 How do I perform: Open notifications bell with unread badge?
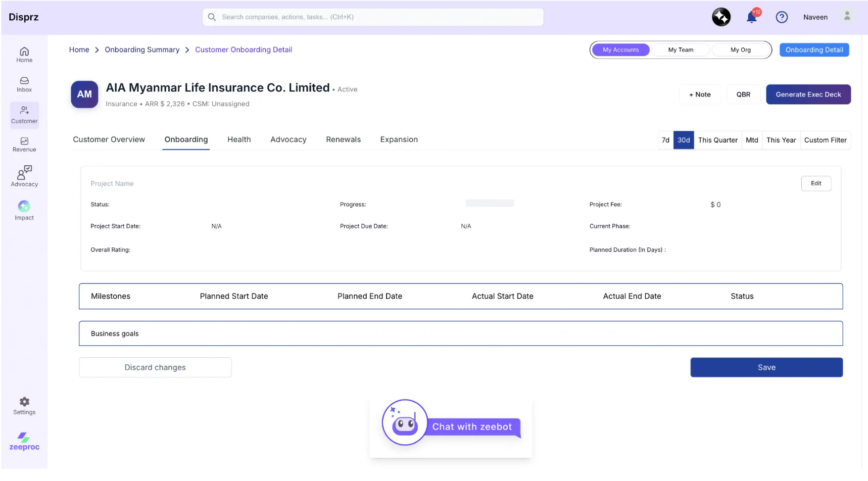click(x=751, y=16)
